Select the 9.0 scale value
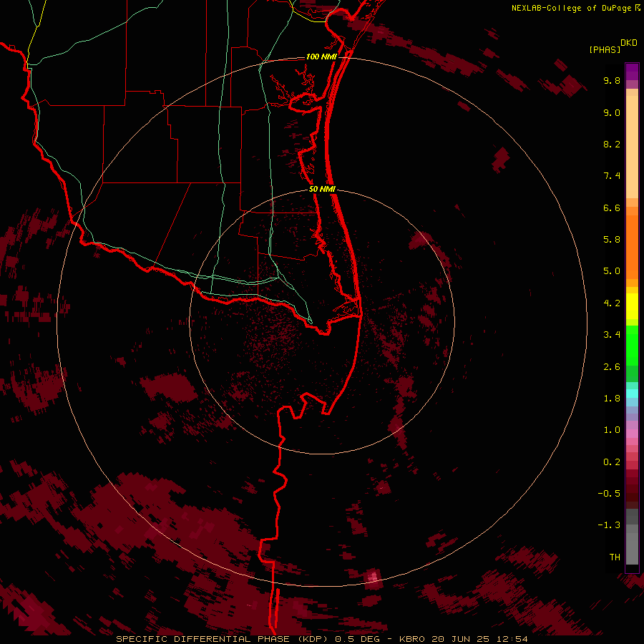This screenshot has height=644, width=644. pos(612,112)
